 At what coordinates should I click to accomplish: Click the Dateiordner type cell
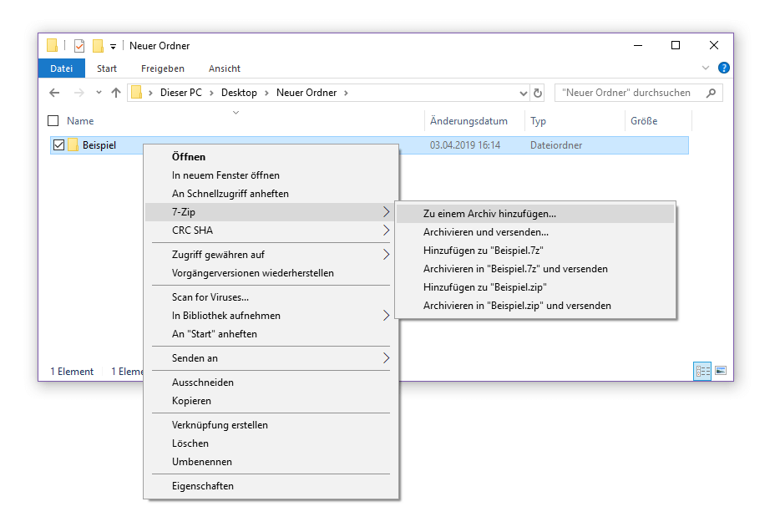click(556, 145)
